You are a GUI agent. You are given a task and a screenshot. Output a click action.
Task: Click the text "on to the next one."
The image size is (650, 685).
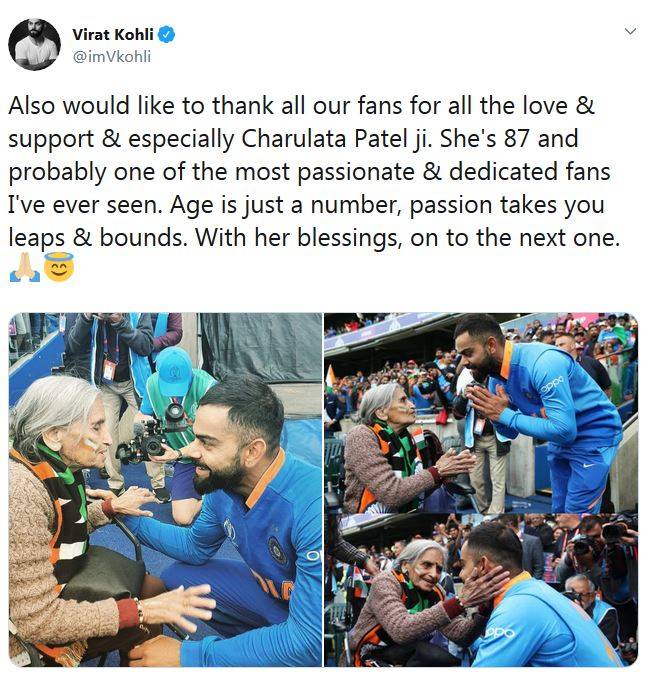[x=515, y=238]
